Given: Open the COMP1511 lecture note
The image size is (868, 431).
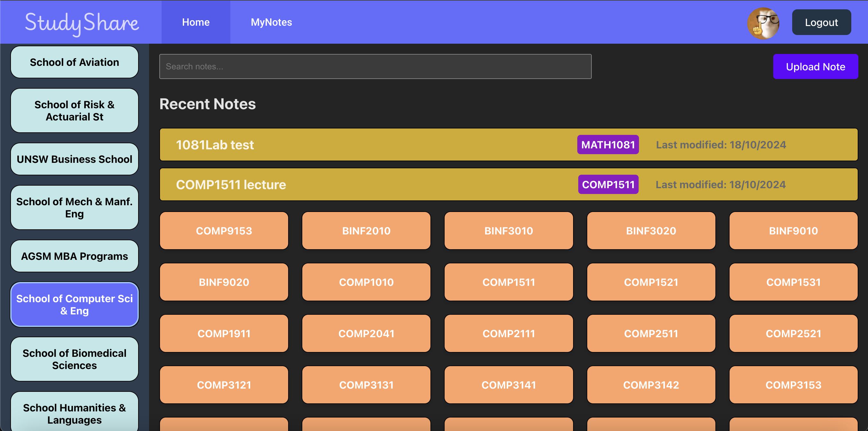Looking at the screenshot, I should coord(231,185).
